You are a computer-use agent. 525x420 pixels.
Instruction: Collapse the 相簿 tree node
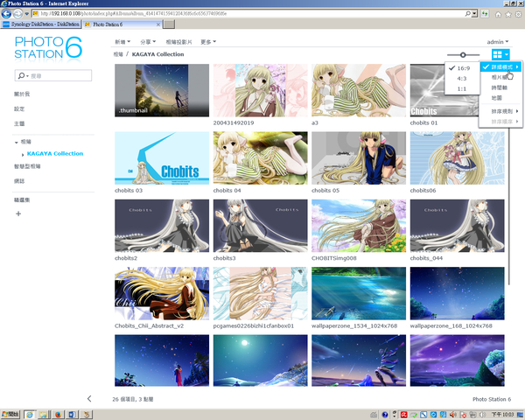pyautogui.click(x=16, y=143)
